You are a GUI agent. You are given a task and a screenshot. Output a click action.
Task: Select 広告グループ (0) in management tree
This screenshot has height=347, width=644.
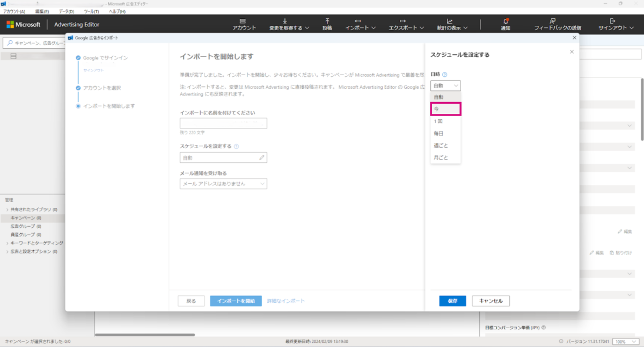tap(26, 226)
